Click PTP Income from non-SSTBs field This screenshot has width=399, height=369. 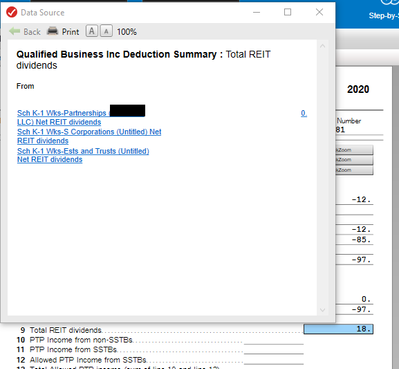pos(274,340)
